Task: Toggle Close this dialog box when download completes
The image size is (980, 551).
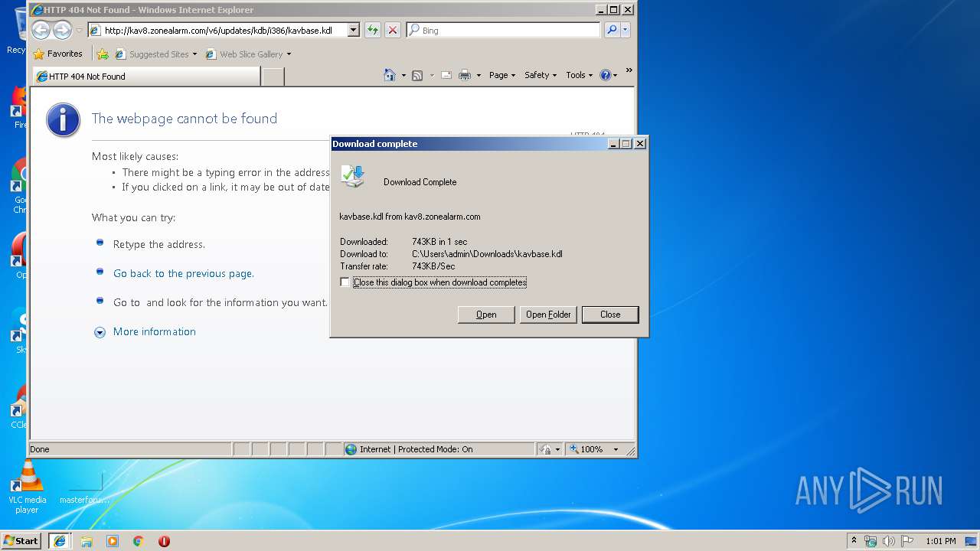Action: coord(345,282)
